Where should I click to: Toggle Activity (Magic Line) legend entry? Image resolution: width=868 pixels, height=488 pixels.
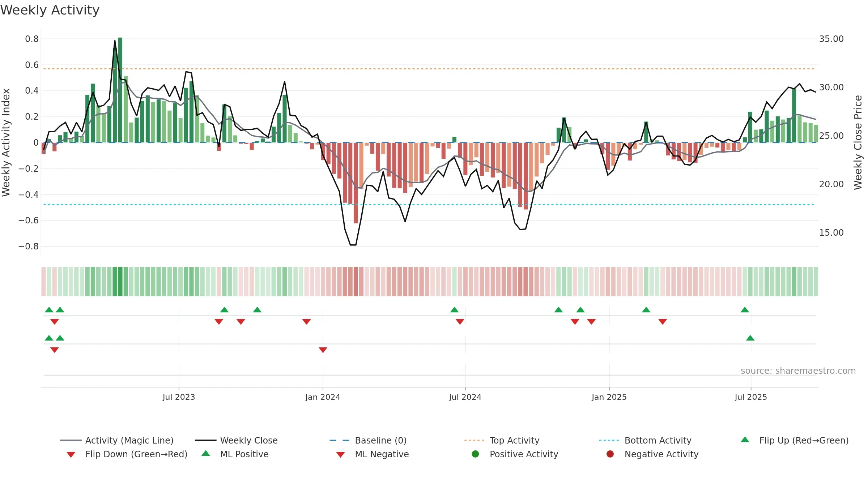point(117,440)
